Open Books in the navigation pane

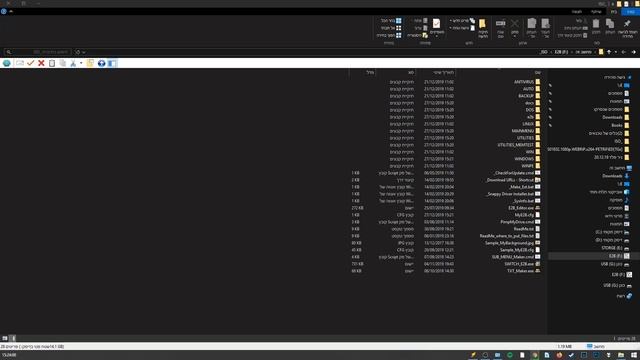pyautogui.click(x=620, y=125)
